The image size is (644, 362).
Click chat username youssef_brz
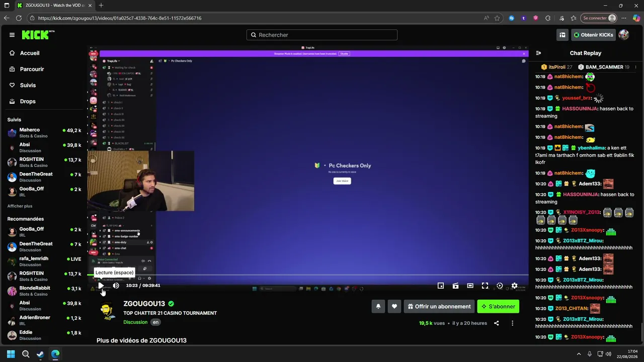pos(577,98)
